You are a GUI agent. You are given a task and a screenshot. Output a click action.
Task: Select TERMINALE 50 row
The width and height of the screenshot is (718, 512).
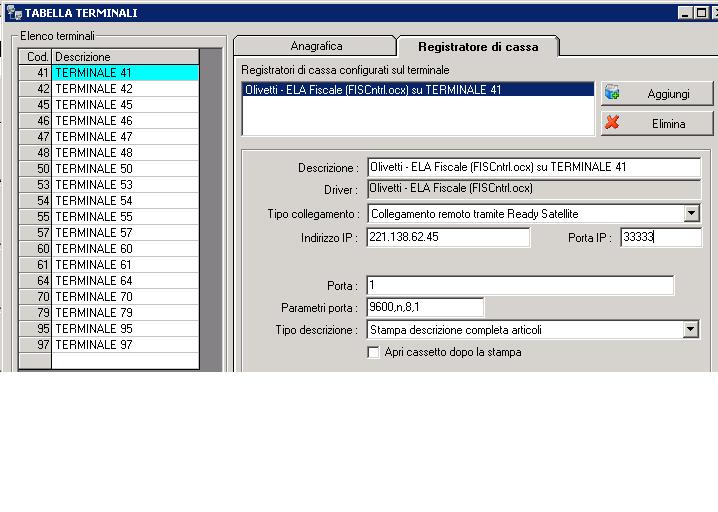[x=109, y=169]
